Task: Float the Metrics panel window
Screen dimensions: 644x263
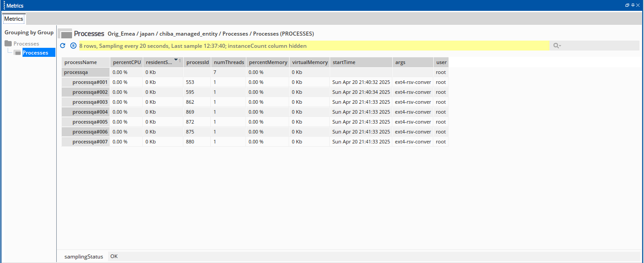Action: [x=627, y=5]
